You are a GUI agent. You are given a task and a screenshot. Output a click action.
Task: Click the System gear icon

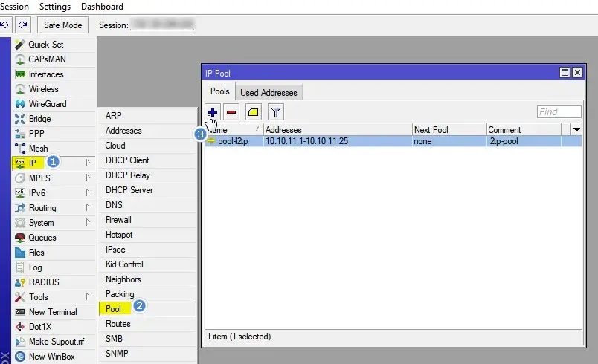(x=20, y=223)
